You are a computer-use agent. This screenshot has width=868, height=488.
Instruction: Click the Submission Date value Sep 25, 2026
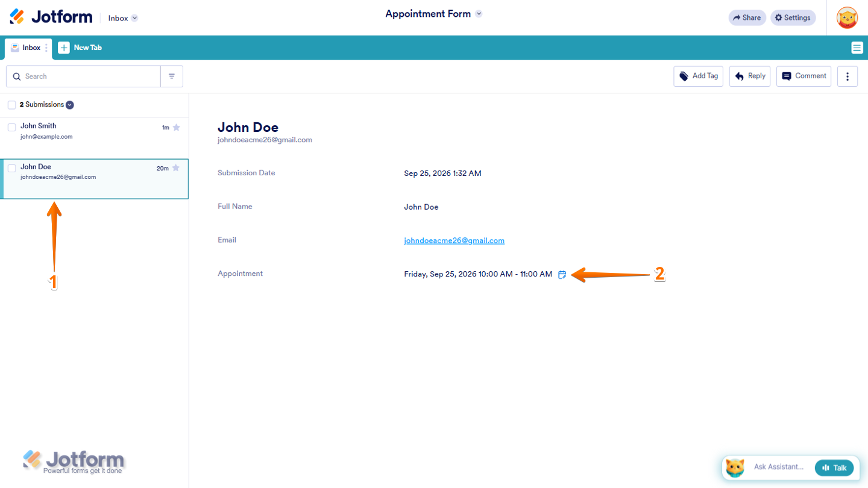[x=442, y=174]
